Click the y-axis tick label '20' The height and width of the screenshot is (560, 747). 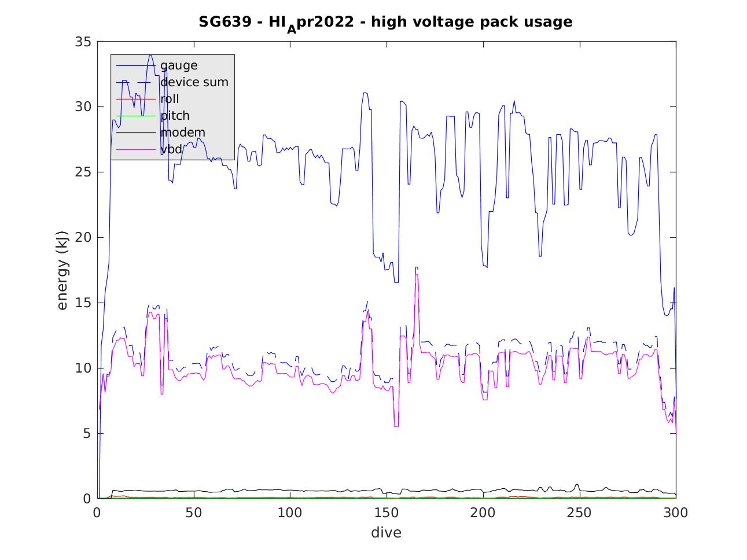(x=83, y=238)
